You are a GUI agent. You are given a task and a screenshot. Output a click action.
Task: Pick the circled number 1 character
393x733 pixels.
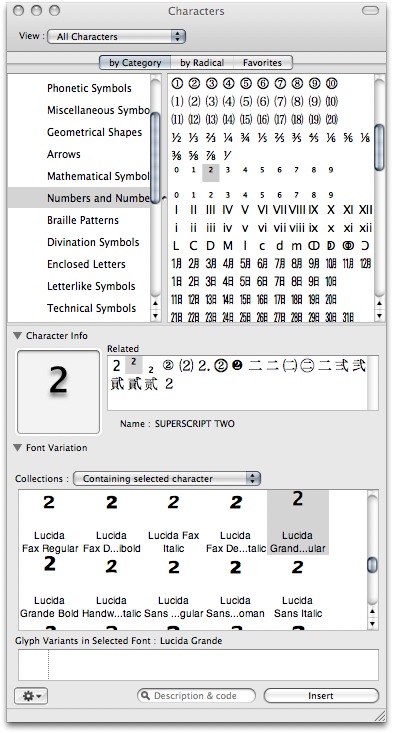pos(177,84)
